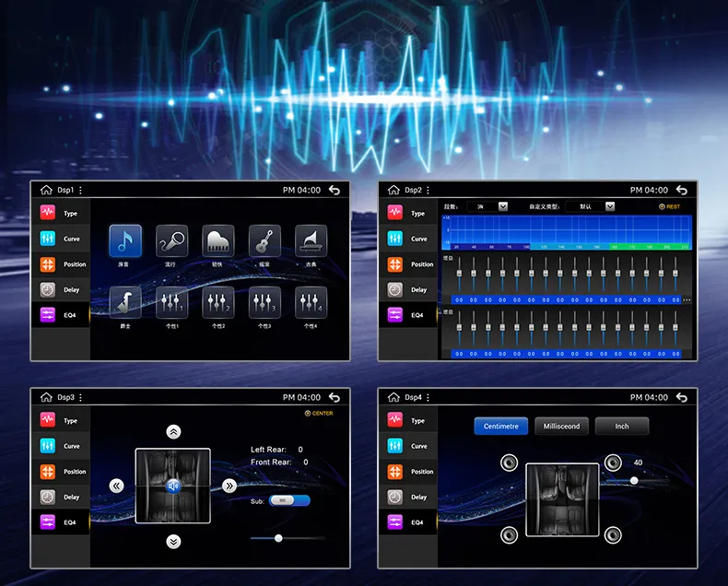Go back from the Dsp2 screen

tap(682, 190)
